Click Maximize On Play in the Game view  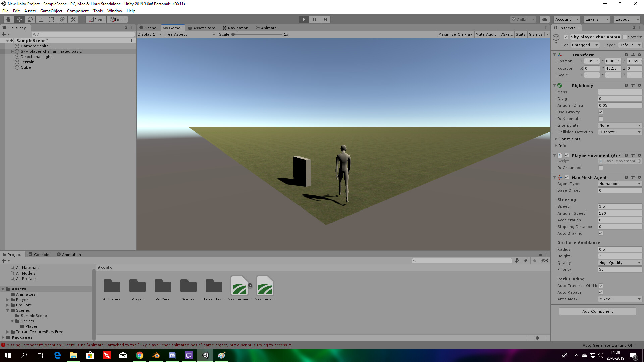455,34
